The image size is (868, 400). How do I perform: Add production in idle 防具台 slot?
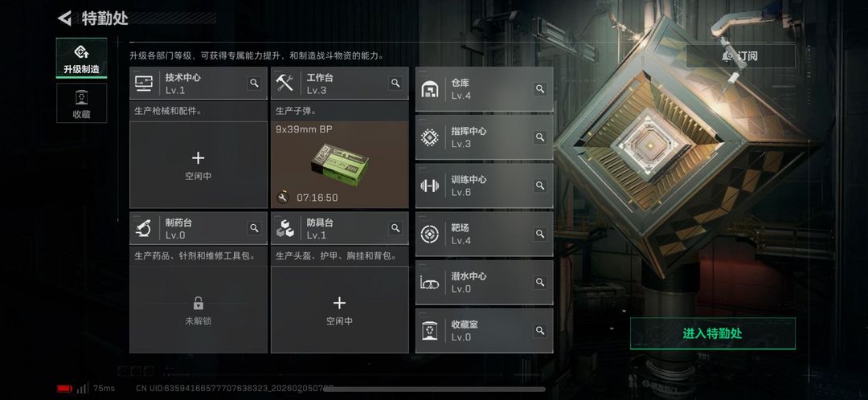click(339, 310)
